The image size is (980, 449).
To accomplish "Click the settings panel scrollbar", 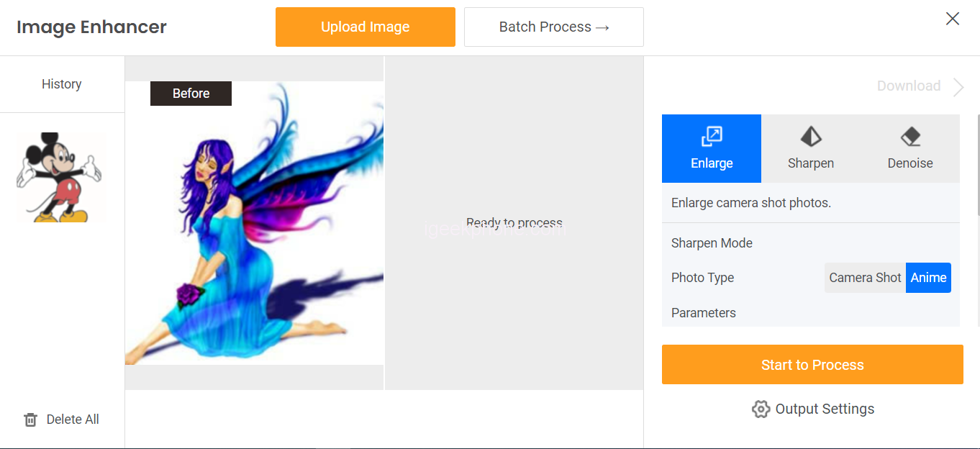I will (978, 164).
